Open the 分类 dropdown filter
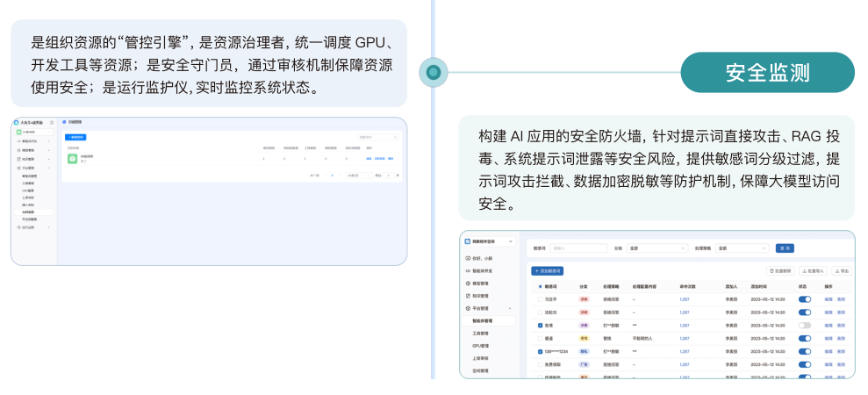868x395 pixels. [x=656, y=248]
